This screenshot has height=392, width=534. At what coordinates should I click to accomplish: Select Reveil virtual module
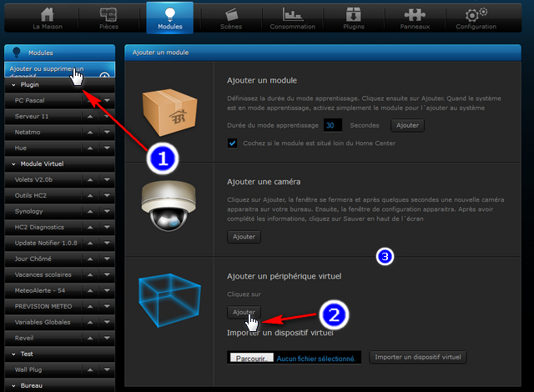click(24, 338)
